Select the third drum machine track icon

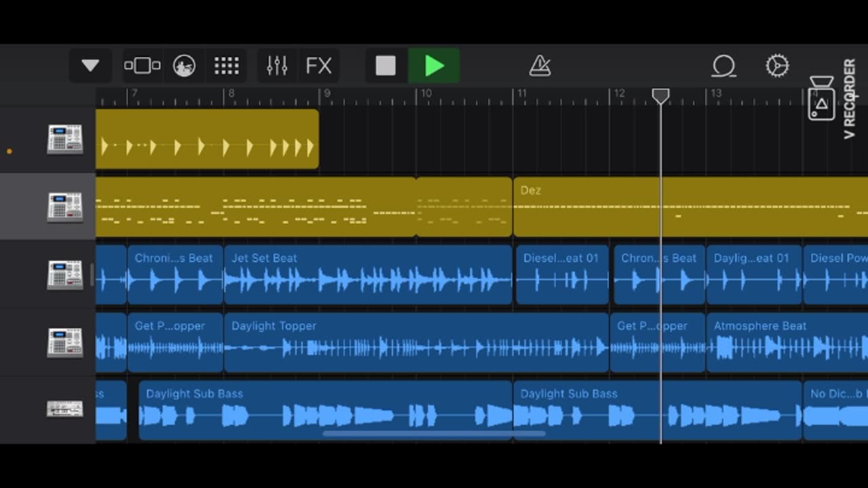pyautogui.click(x=65, y=274)
